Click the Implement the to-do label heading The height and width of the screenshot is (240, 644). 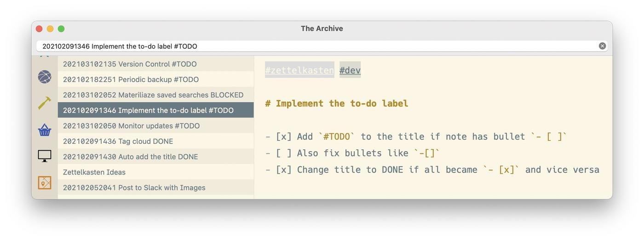(342, 104)
